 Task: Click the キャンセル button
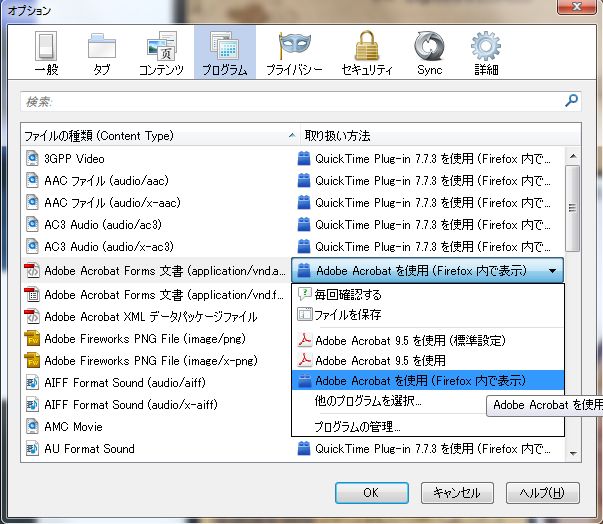pyautogui.click(x=457, y=493)
